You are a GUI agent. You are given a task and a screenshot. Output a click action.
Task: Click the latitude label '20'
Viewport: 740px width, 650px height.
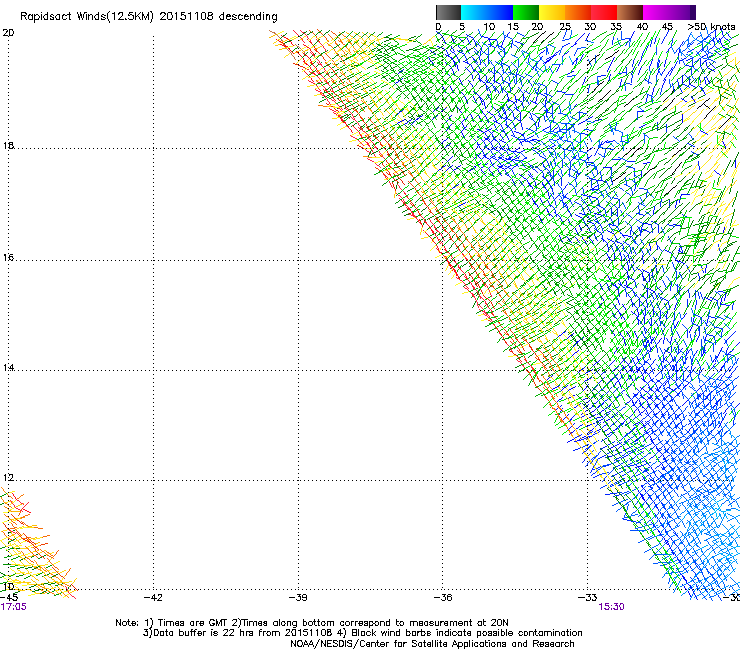8,33
